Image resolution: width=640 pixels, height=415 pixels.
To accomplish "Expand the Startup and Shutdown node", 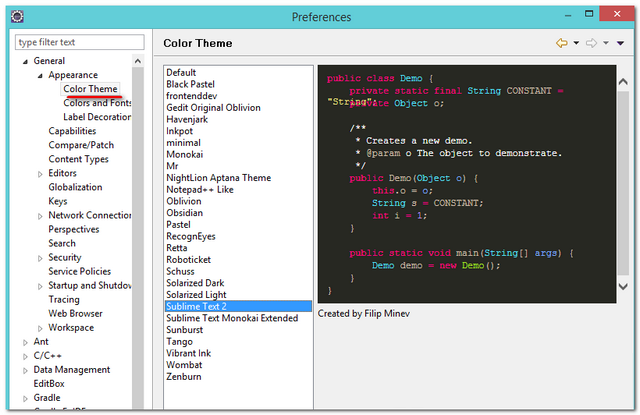I will [40, 286].
